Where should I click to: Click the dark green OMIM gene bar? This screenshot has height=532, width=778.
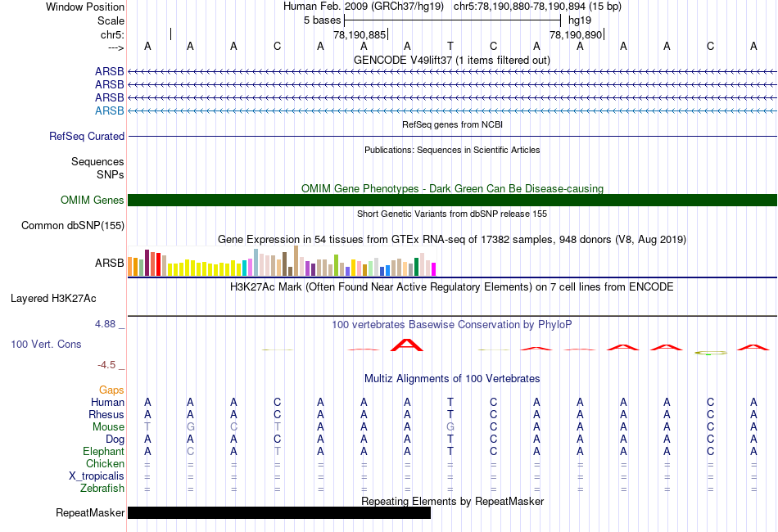tap(452, 200)
